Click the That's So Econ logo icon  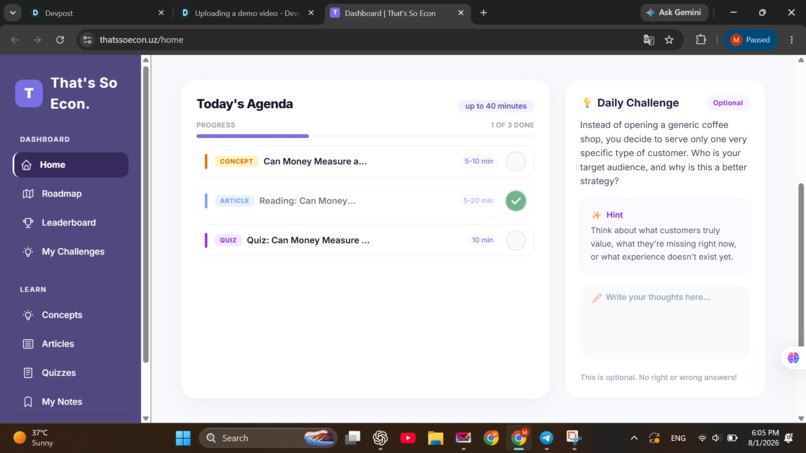[x=29, y=93]
